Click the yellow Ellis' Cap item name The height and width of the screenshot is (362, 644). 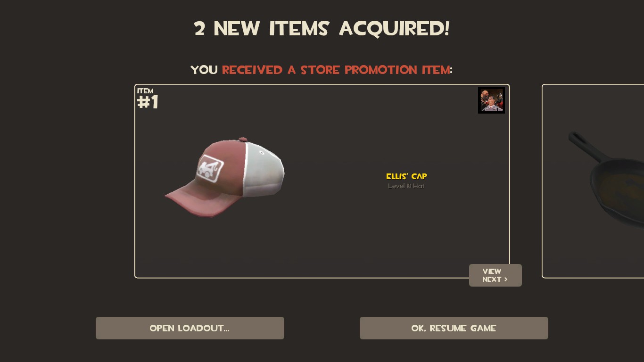406,176
